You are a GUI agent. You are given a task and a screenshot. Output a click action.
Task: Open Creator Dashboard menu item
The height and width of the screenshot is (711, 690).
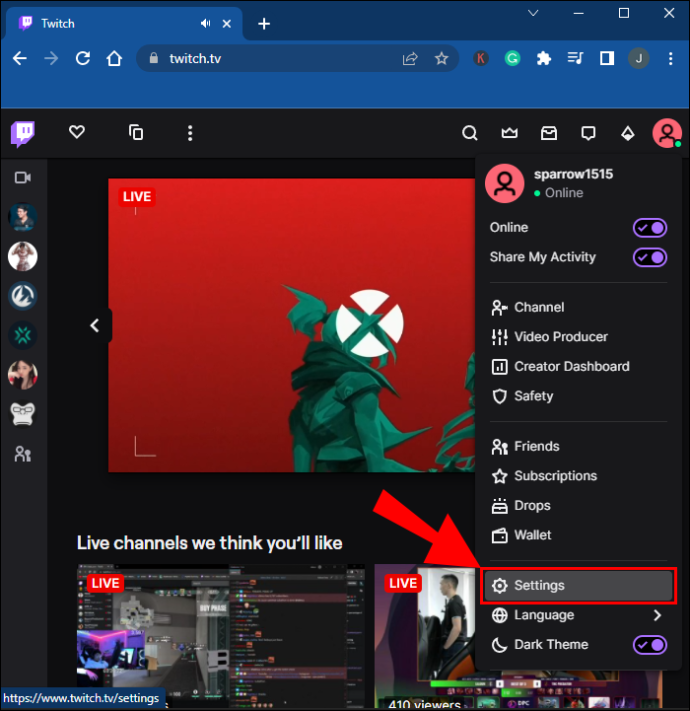pyautogui.click(x=578, y=366)
